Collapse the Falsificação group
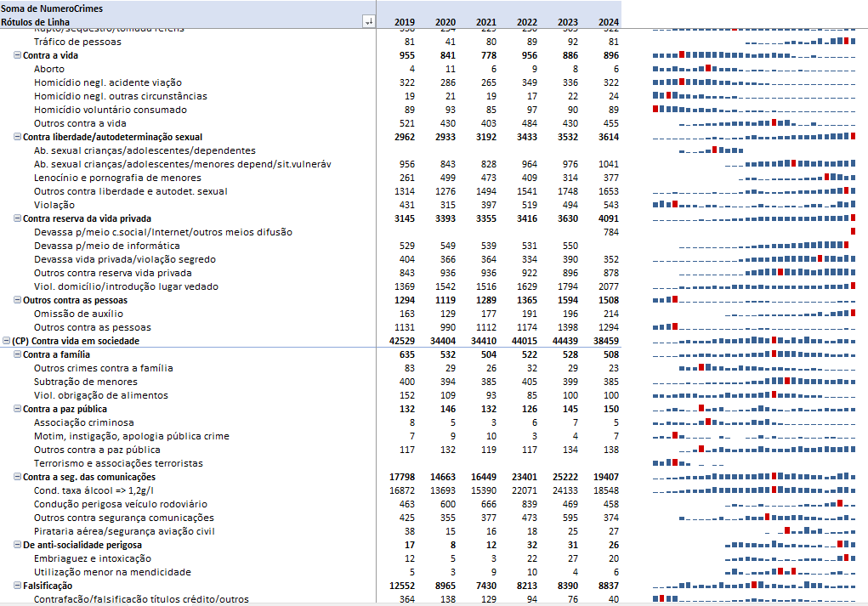The width and height of the screenshot is (868, 606). tap(17, 586)
